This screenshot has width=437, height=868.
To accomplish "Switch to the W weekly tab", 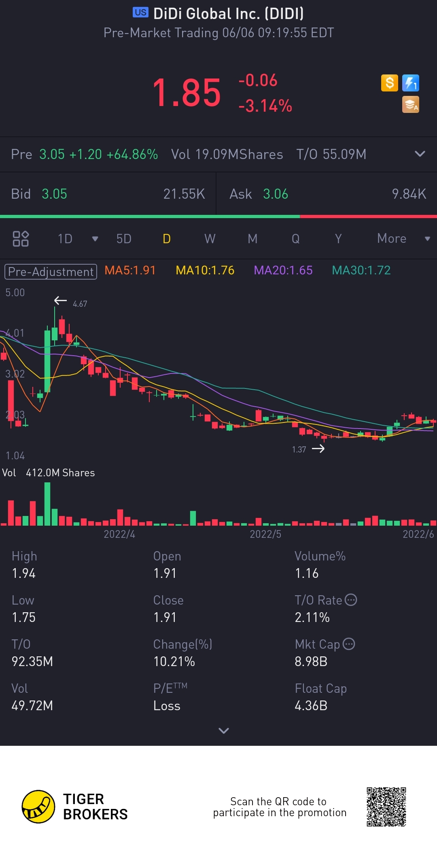I will [x=210, y=239].
